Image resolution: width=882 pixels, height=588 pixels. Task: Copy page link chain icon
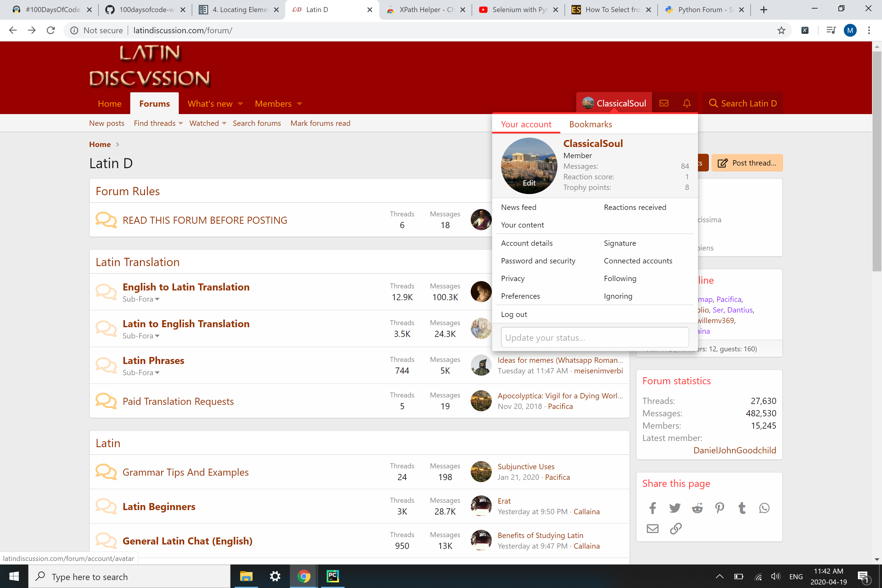[x=675, y=528]
